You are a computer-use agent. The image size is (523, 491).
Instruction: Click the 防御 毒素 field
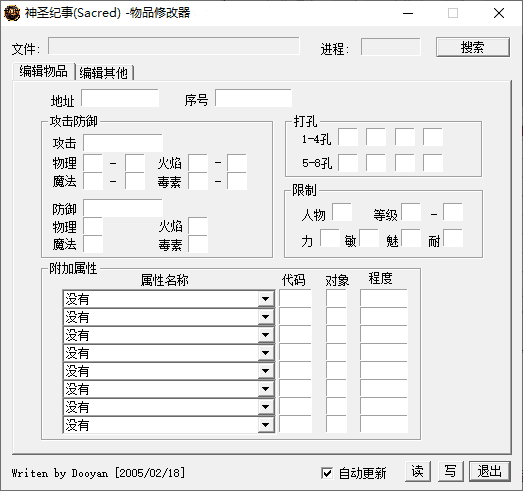pos(198,244)
